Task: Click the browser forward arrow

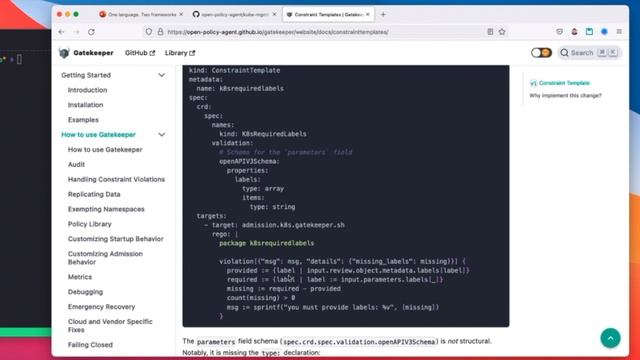Action: tap(76, 32)
